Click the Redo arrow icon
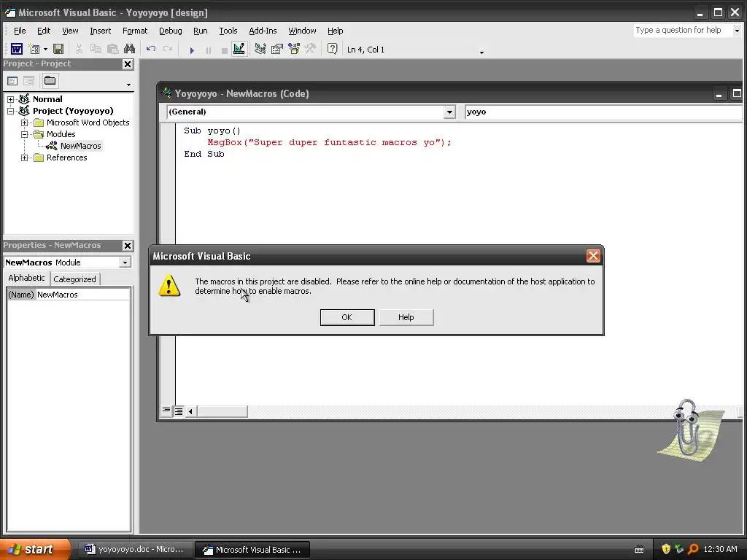This screenshot has width=747, height=560. coord(168,49)
